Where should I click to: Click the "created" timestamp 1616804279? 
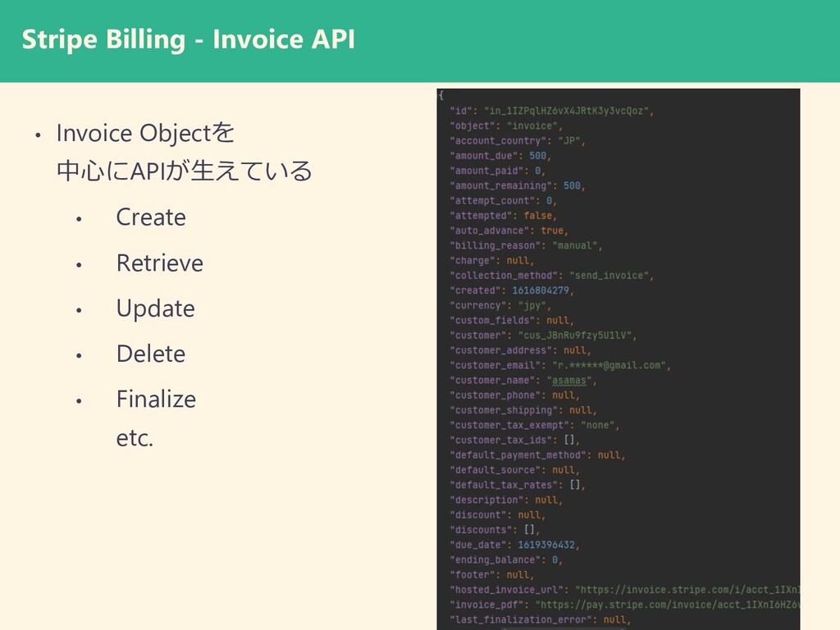pos(541,290)
